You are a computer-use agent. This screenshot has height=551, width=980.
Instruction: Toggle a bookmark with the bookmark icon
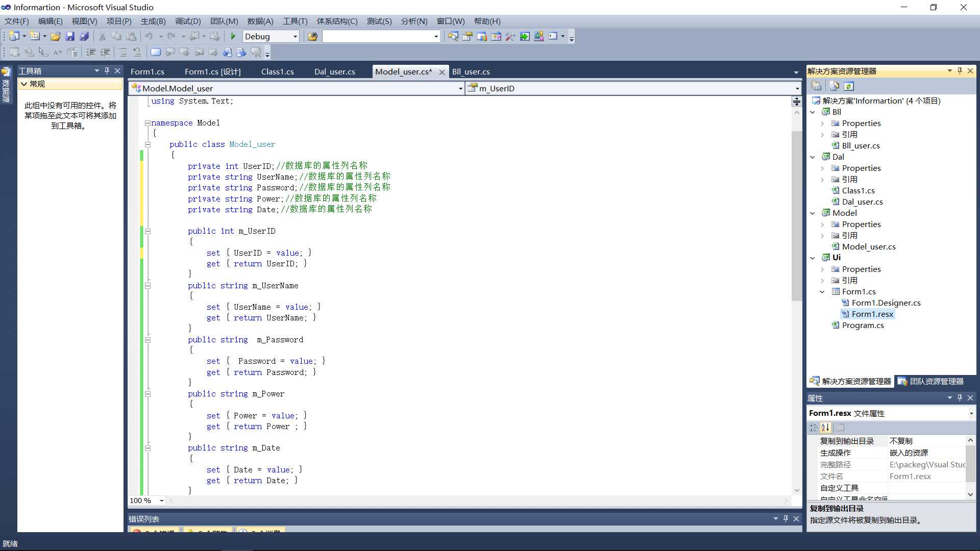click(x=156, y=52)
